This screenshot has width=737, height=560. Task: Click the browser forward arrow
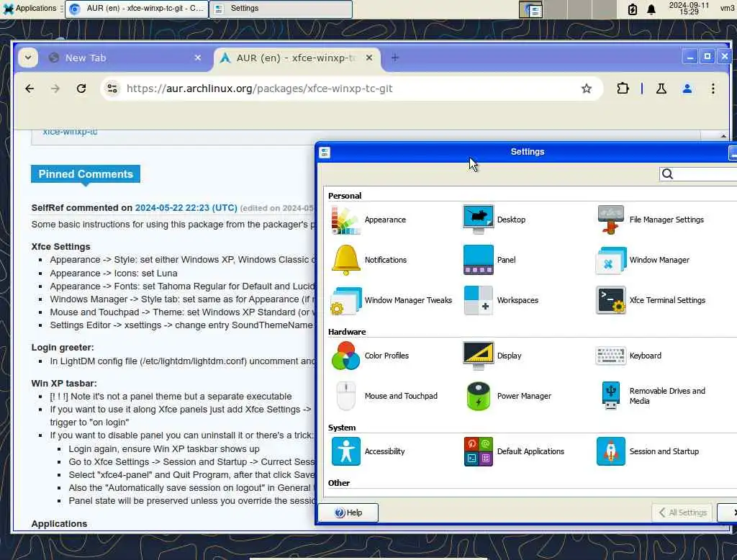point(55,89)
